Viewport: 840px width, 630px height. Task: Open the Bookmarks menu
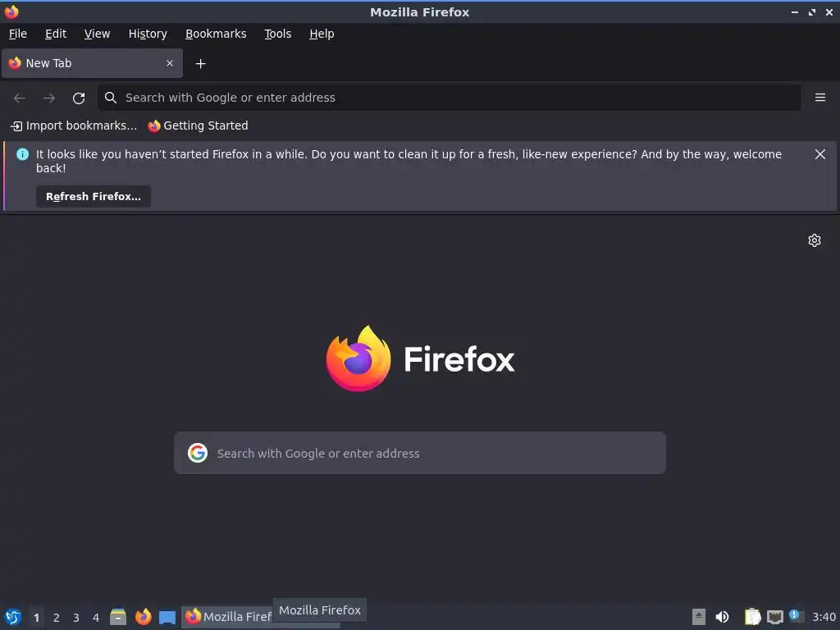(x=216, y=34)
